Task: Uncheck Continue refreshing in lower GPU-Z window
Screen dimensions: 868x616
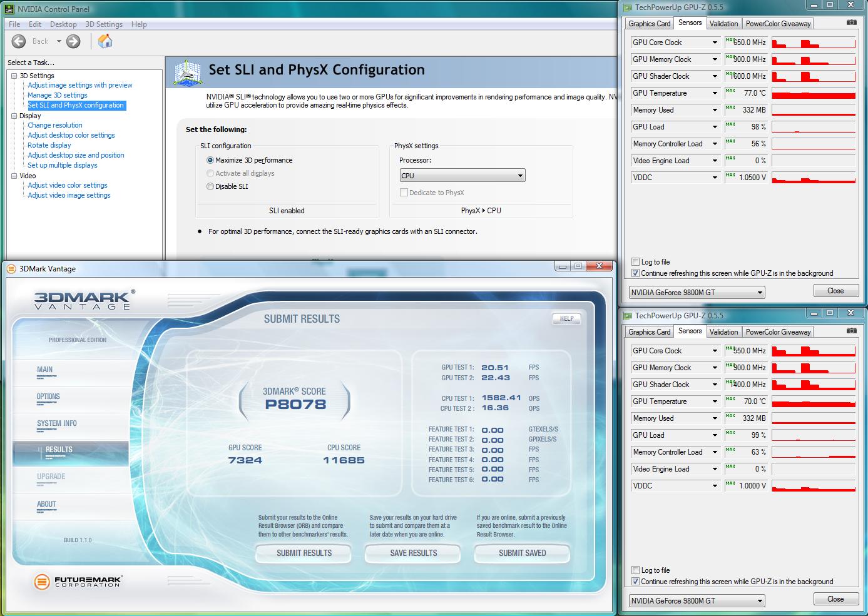Action: pos(636,582)
